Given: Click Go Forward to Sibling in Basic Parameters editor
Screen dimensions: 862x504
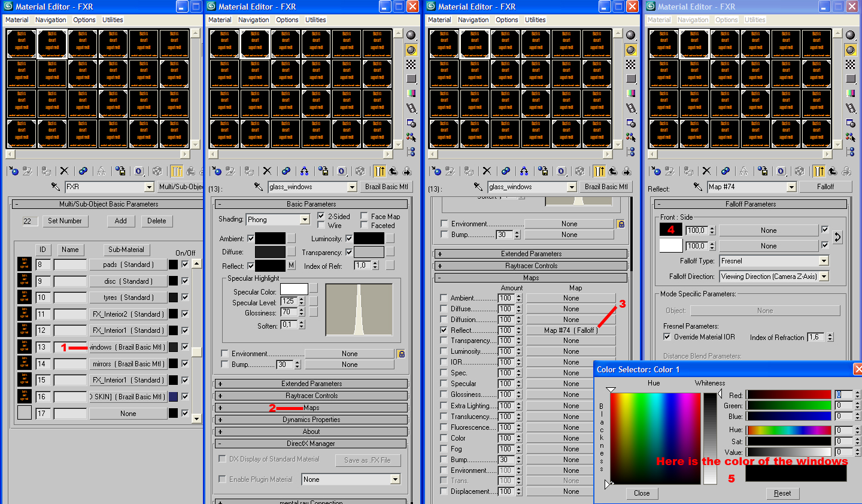Looking at the screenshot, I should [x=407, y=171].
